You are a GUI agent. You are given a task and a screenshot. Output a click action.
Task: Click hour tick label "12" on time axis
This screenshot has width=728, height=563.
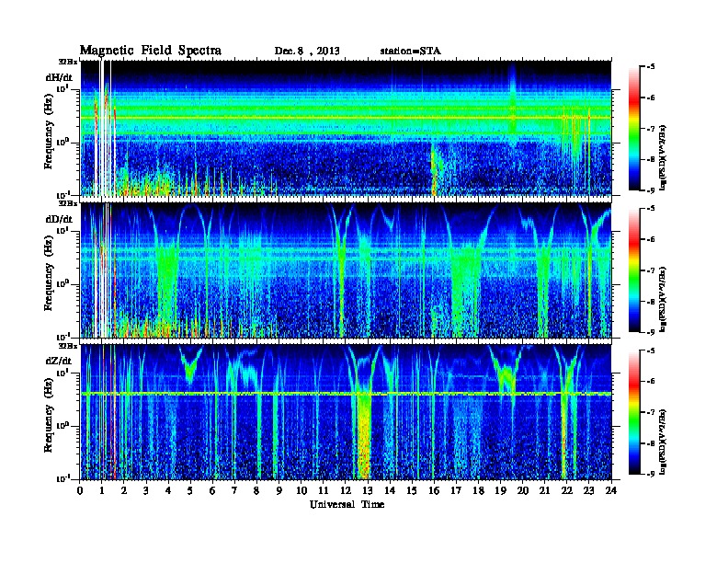(x=346, y=490)
